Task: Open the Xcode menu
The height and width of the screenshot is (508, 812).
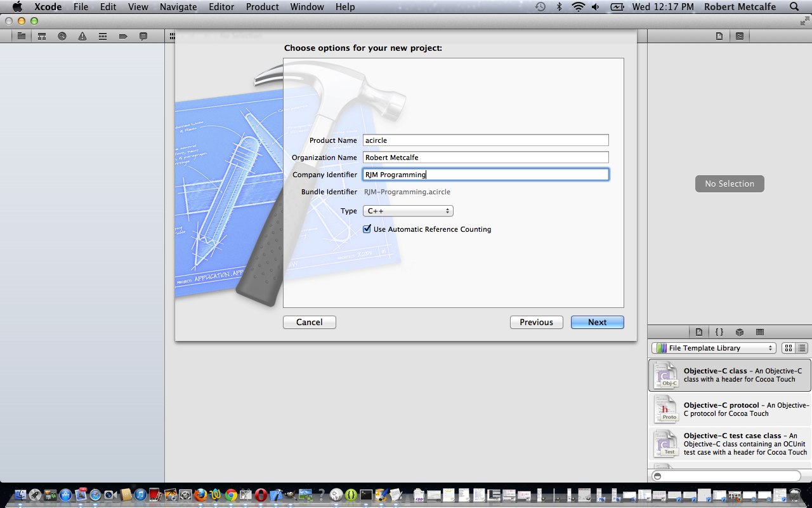Action: (x=48, y=7)
